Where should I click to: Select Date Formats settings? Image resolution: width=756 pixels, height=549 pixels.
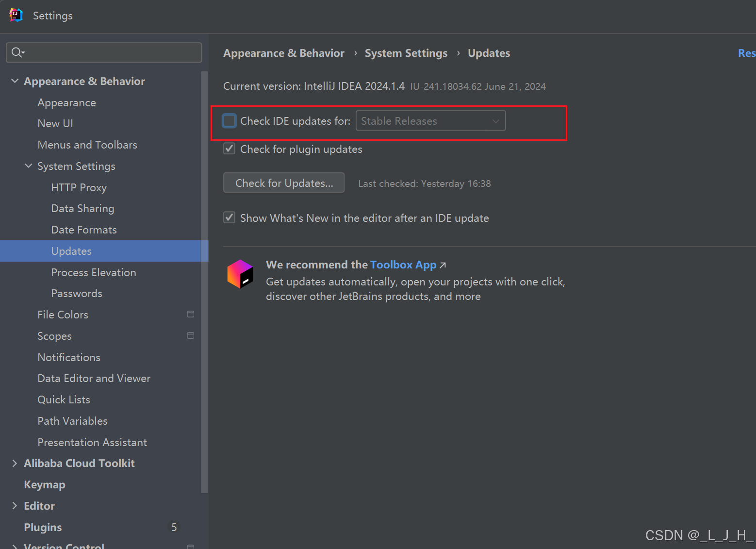click(x=84, y=230)
